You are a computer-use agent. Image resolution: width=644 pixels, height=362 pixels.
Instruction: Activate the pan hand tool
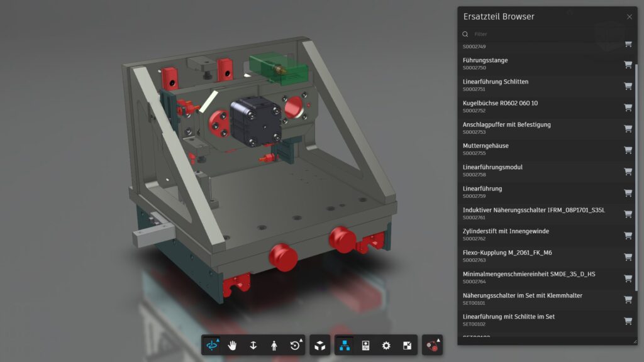(231, 346)
